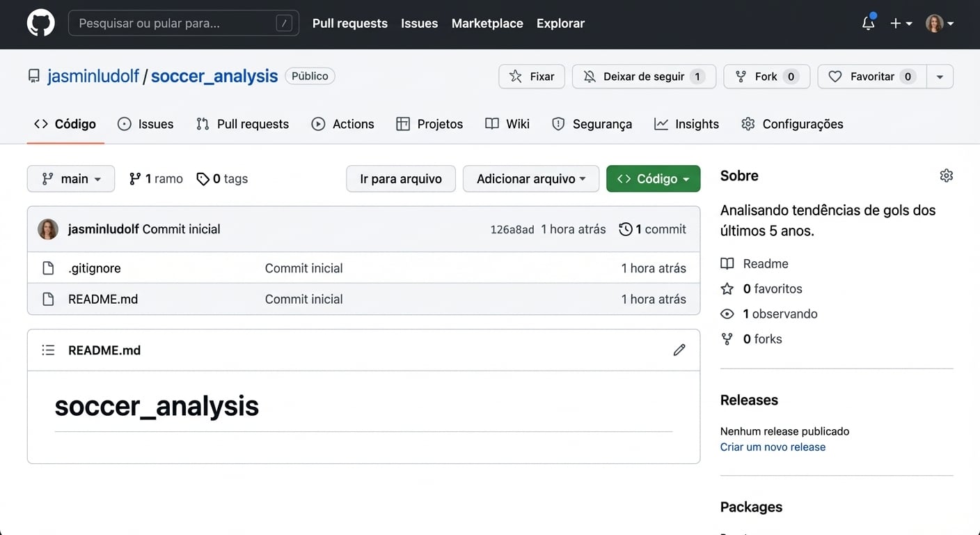Switch to the Actions tab

[342, 124]
